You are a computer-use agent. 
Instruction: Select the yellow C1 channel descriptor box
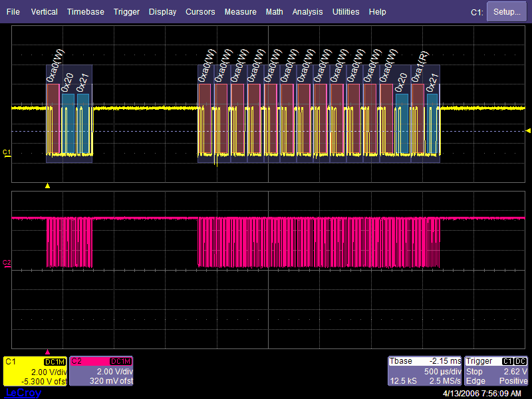point(35,371)
